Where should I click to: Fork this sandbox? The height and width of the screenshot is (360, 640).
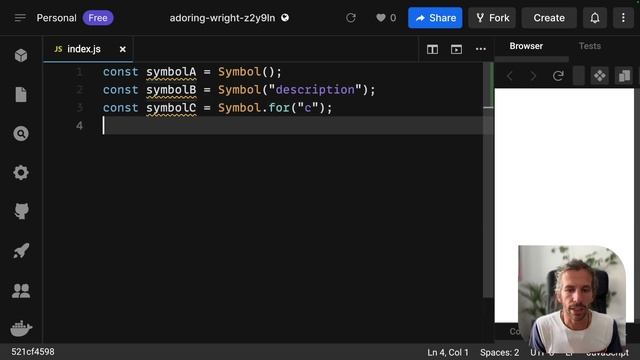(492, 18)
